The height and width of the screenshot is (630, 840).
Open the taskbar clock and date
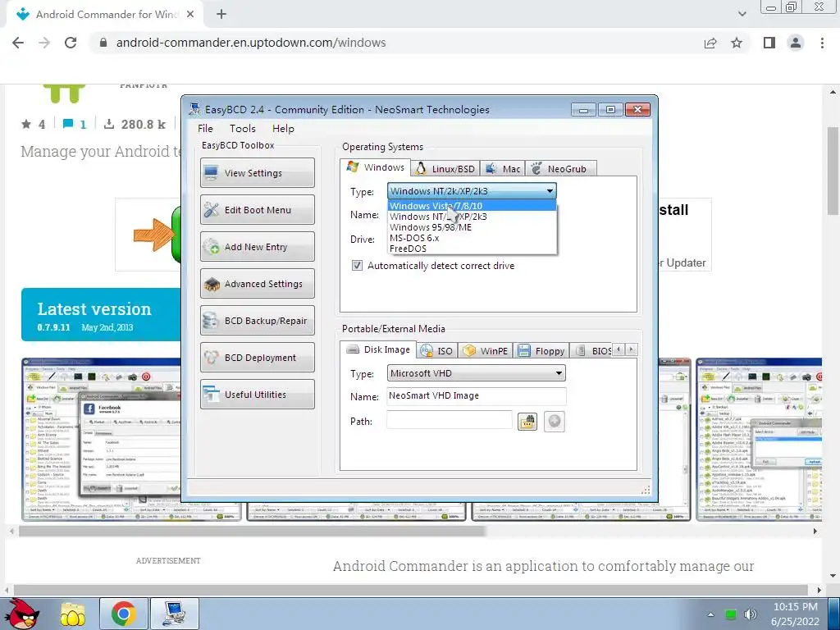coord(796,614)
